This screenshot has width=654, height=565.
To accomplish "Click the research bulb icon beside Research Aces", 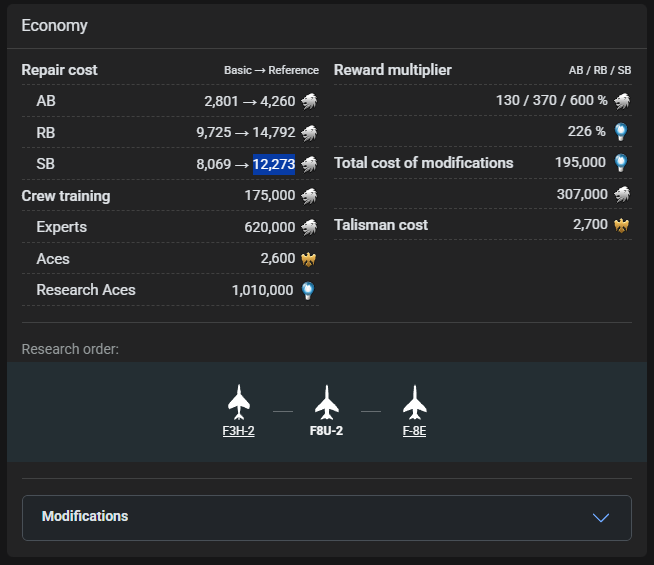I will 310,290.
